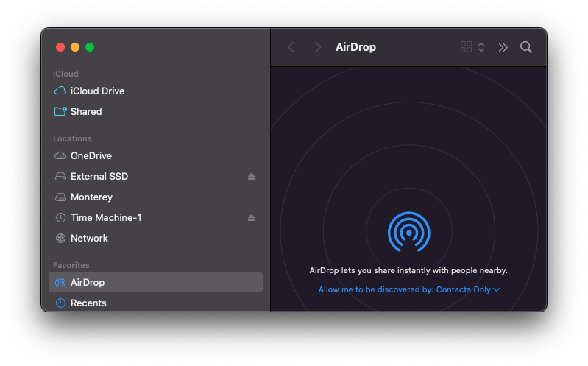Viewport: 588px width, 366px height.
Task: Click the AirDrop sidebar icon
Action: coord(60,282)
